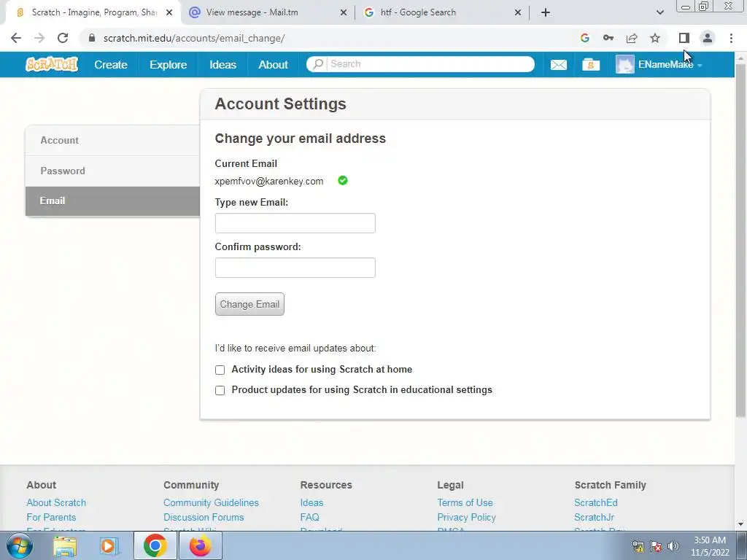Viewport: 747px width, 560px height.
Task: Click the site lock icon in address bar
Action: pos(92,38)
